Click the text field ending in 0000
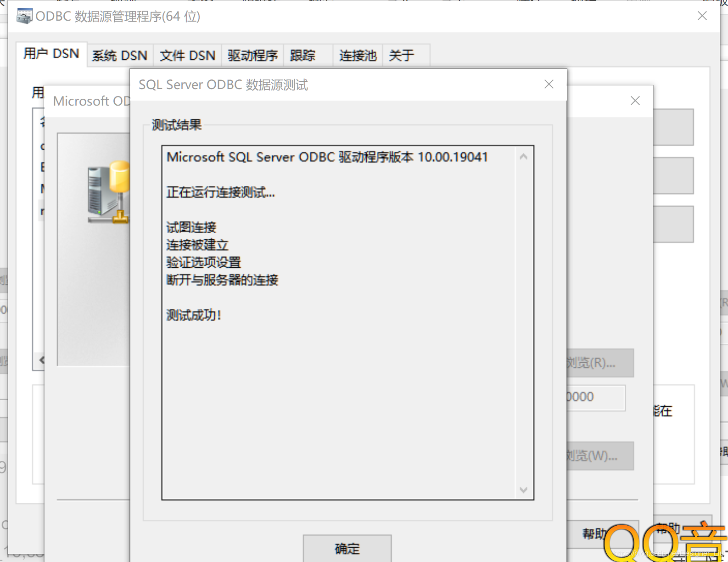The height and width of the screenshot is (562, 728). point(596,397)
